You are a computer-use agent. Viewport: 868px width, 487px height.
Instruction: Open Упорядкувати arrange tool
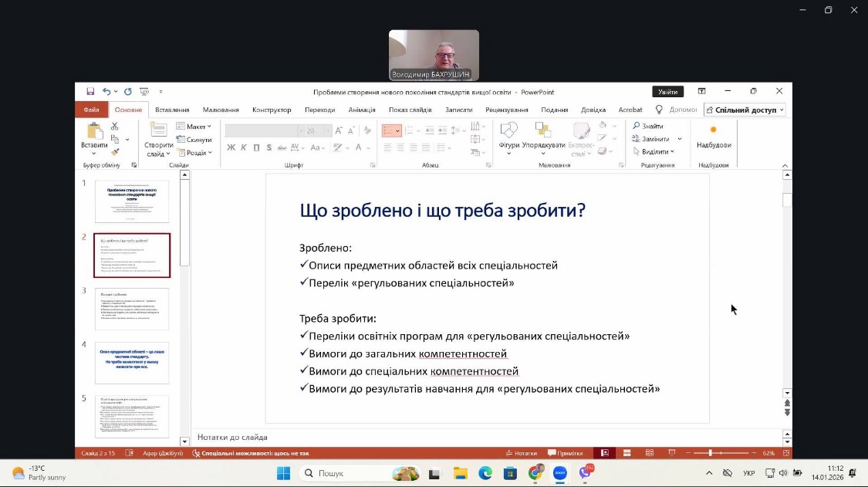(x=543, y=135)
